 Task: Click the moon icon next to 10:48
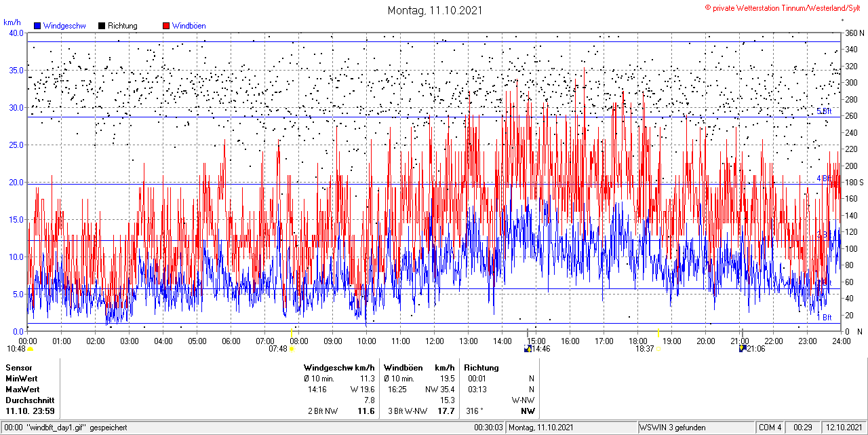30,349
